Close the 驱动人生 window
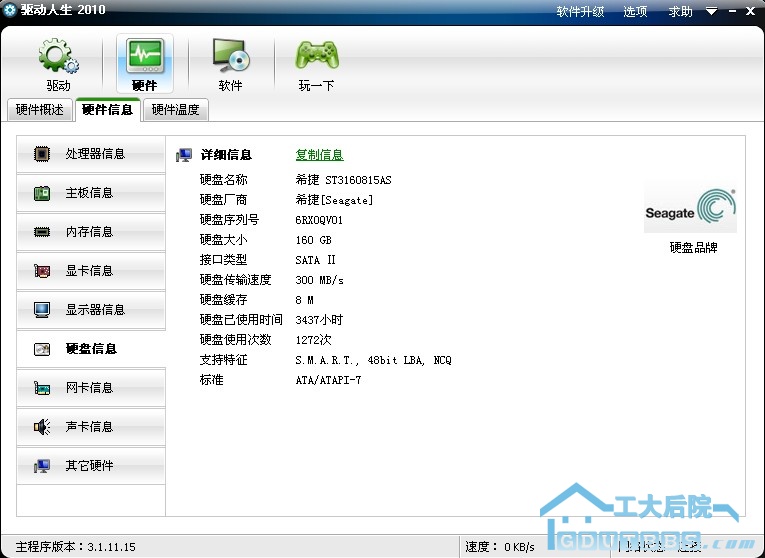765x558 pixels. tap(751, 11)
